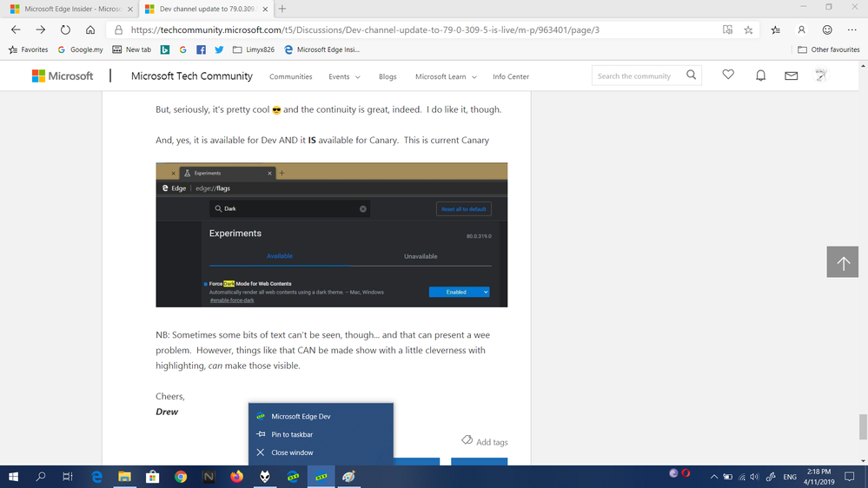Expand the Events dropdown
The image size is (868, 488).
point(344,76)
